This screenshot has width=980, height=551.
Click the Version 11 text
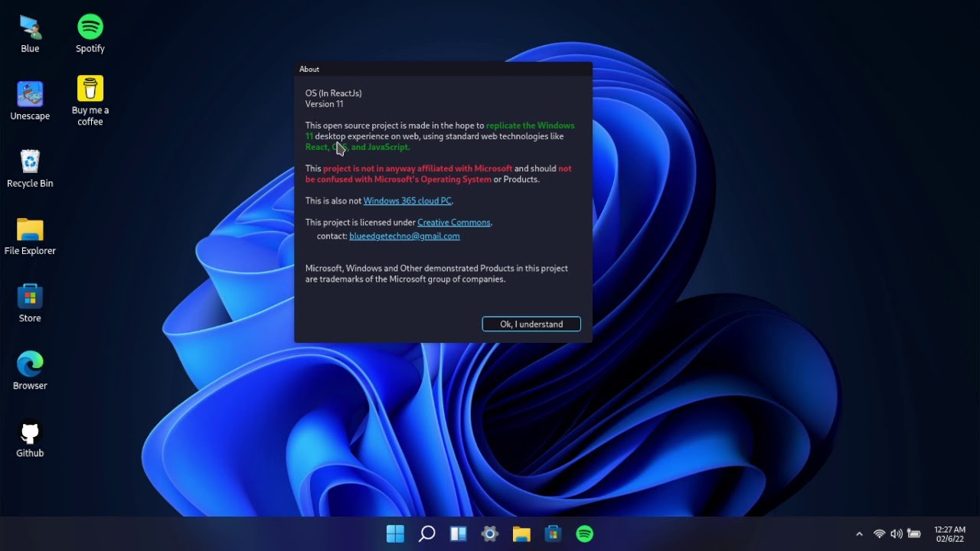click(x=325, y=104)
